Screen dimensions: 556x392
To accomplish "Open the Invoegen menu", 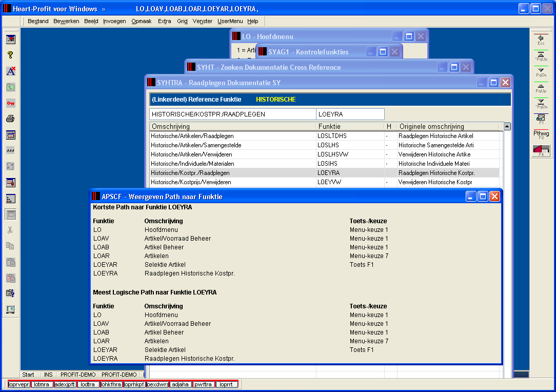I will pyautogui.click(x=114, y=21).
